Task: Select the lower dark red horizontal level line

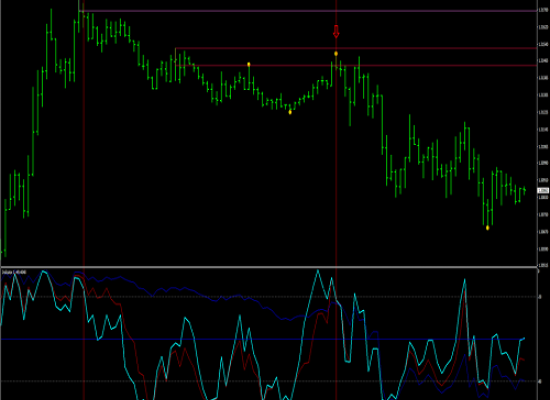Action: pyautogui.click(x=356, y=65)
